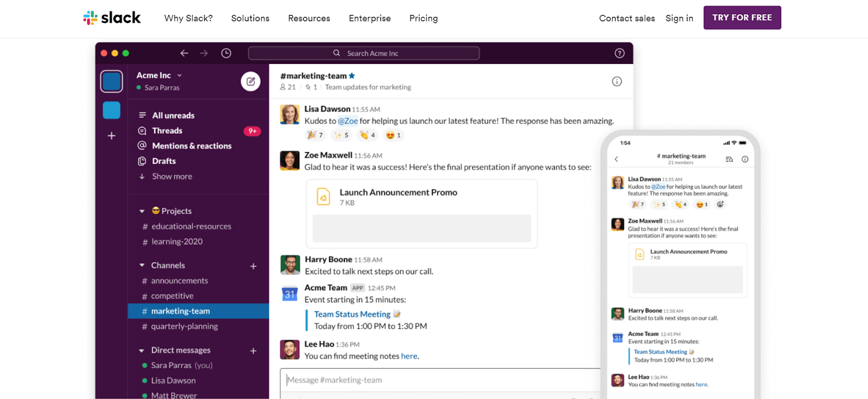Collapse the Channels section
This screenshot has width=868, height=399.
(142, 265)
